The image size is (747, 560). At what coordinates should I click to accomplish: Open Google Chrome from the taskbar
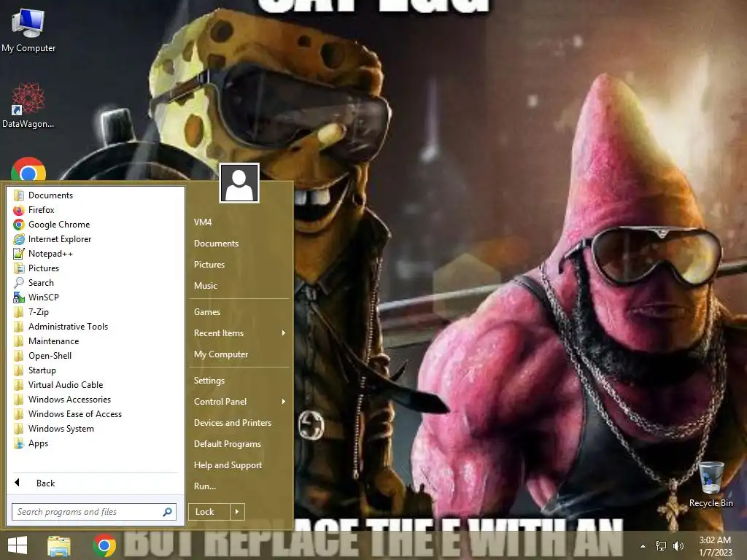104,545
